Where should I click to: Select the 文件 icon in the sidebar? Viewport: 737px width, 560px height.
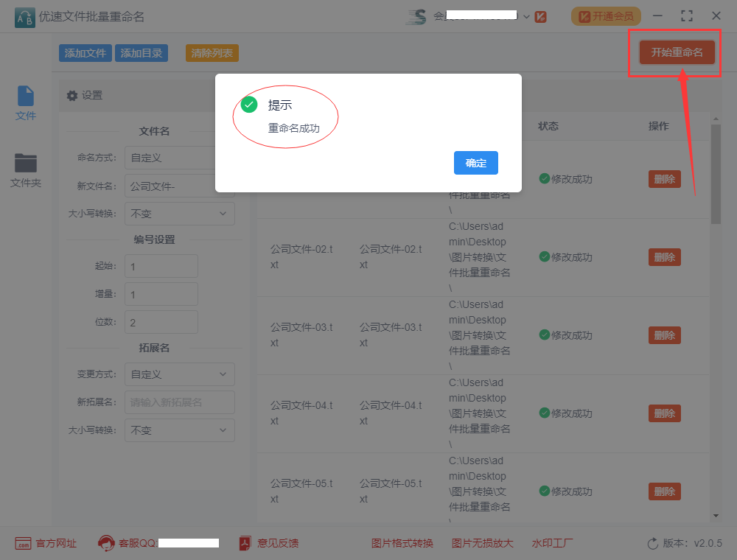25,97
